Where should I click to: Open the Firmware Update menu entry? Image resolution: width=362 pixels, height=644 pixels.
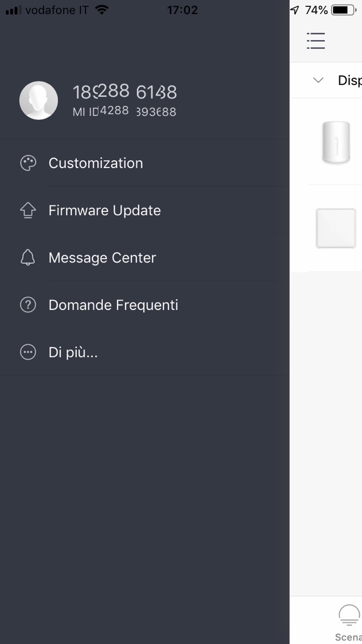(x=105, y=211)
